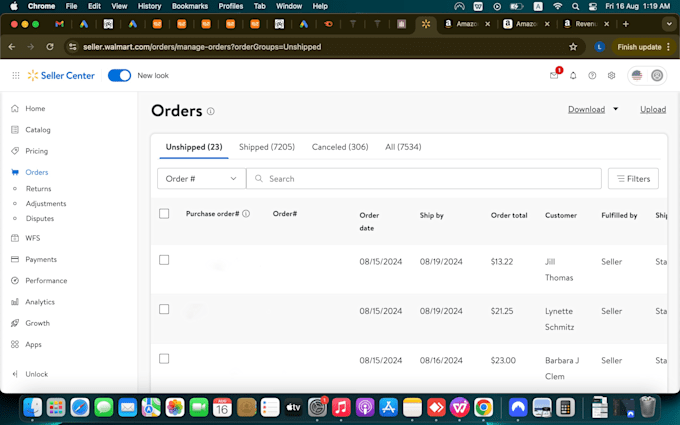
Task: Switch to the All (7534) tab
Action: (x=403, y=147)
